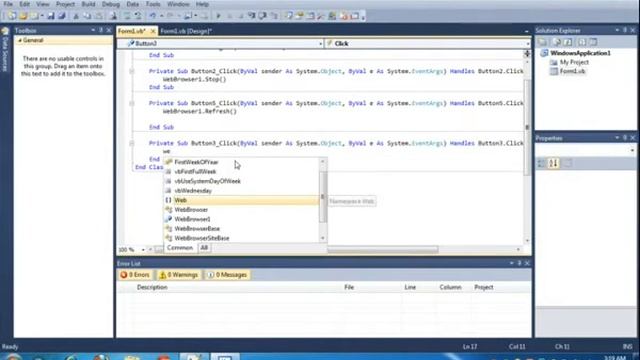Click View Code icon in Solution Explorer
Screen dimensions: 640x360
click(x=582, y=42)
